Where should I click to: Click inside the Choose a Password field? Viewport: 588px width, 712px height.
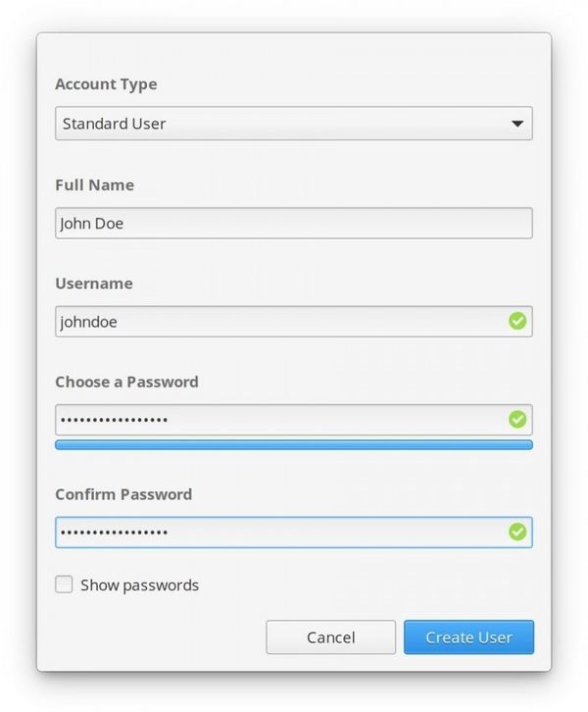(294, 420)
